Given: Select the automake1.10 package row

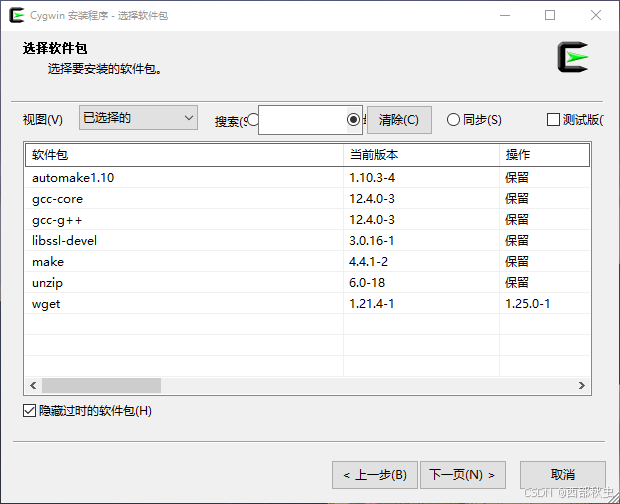Looking at the screenshot, I should pyautogui.click(x=307, y=177).
